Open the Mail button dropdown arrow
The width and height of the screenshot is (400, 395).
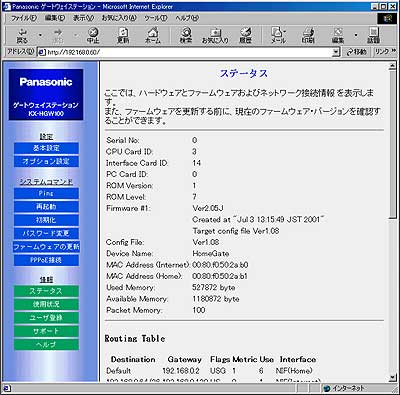point(285,32)
